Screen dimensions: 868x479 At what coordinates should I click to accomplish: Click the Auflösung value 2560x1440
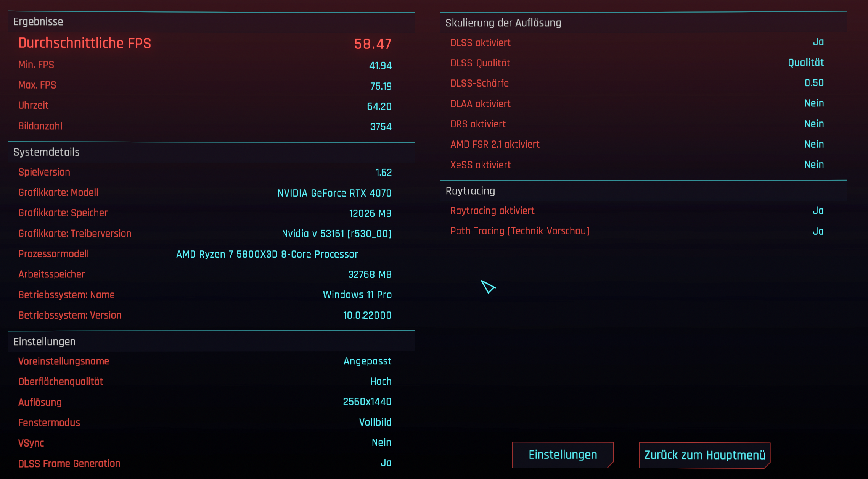pyautogui.click(x=367, y=402)
